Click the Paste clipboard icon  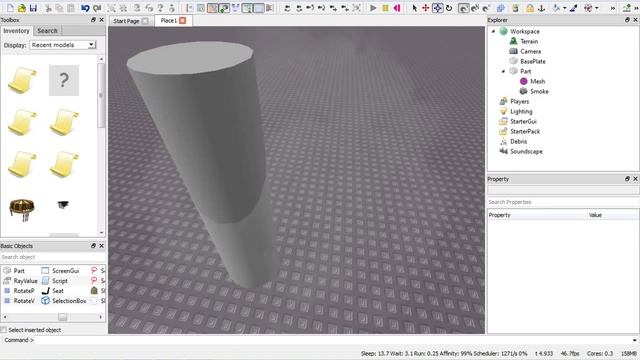tap(71, 8)
